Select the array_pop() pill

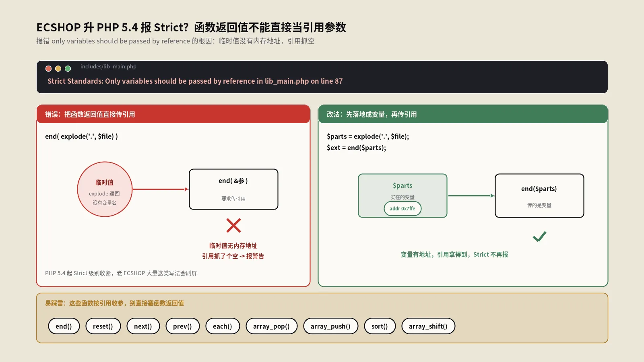point(271,326)
